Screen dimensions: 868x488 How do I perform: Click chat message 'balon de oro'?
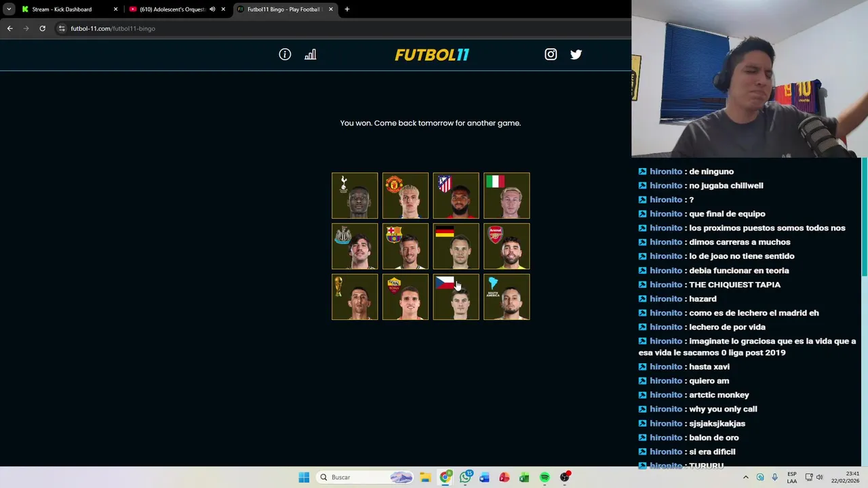click(714, 438)
